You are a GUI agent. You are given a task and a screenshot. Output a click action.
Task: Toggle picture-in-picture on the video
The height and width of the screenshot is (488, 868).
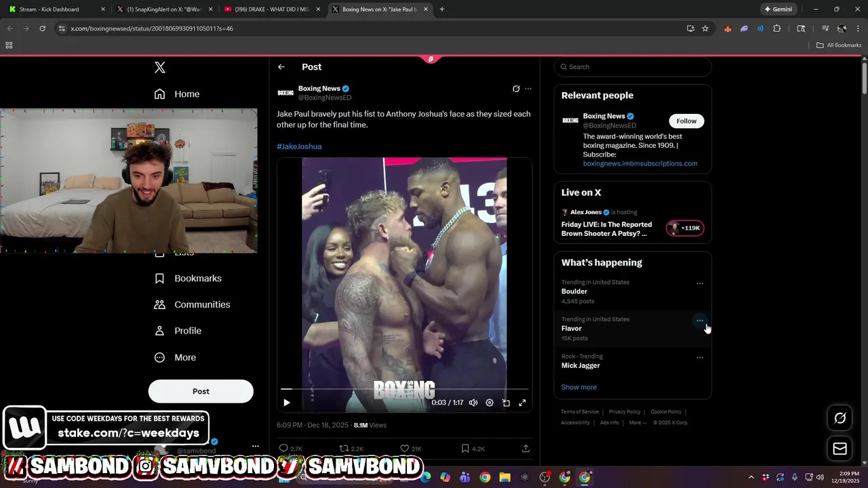click(506, 403)
